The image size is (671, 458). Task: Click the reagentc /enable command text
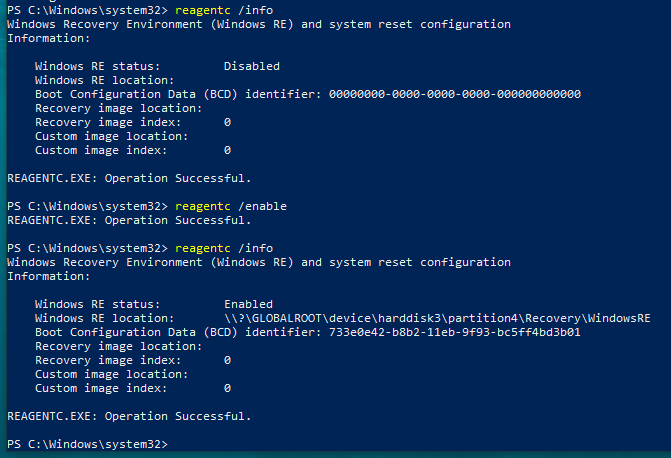point(231,206)
